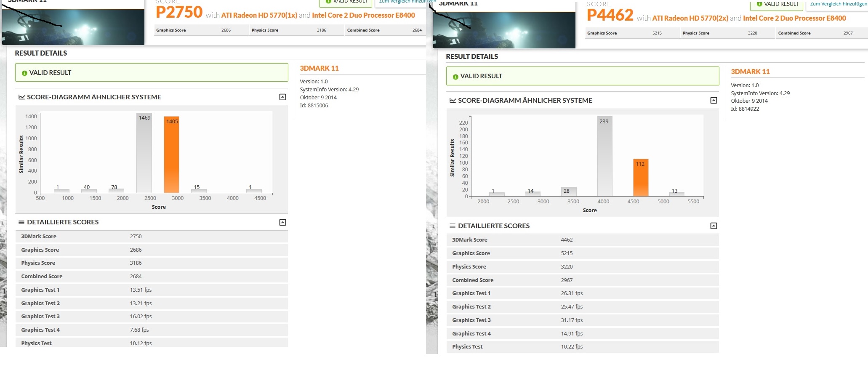This screenshot has width=868, height=386.
Task: Select the small bar labeled 78 in left chart
Action: click(x=116, y=190)
